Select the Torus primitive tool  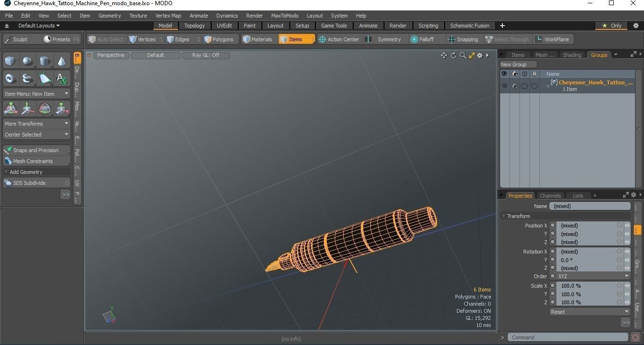10,78
